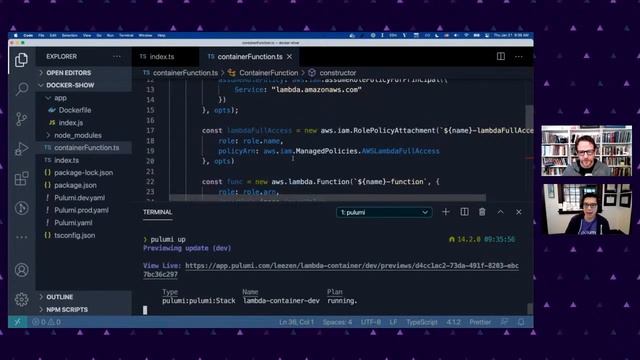
Task: Change language mode via TypeScript status item
Action: (422, 322)
